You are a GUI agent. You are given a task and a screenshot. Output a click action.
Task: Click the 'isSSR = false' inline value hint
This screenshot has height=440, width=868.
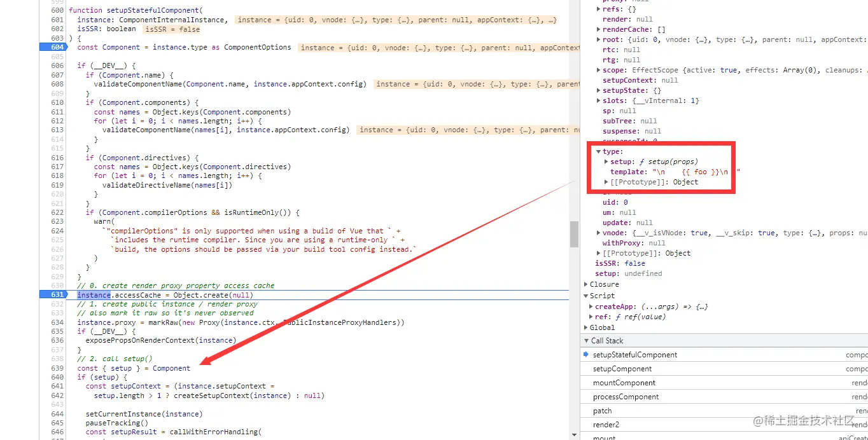pyautogui.click(x=172, y=29)
